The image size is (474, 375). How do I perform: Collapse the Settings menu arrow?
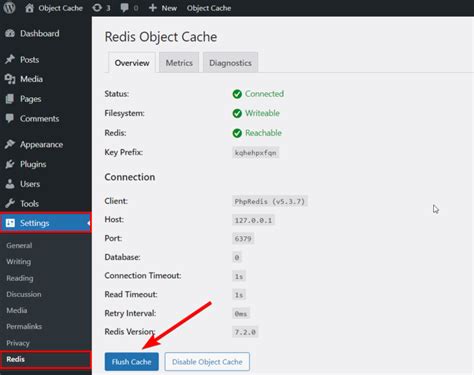(89, 223)
